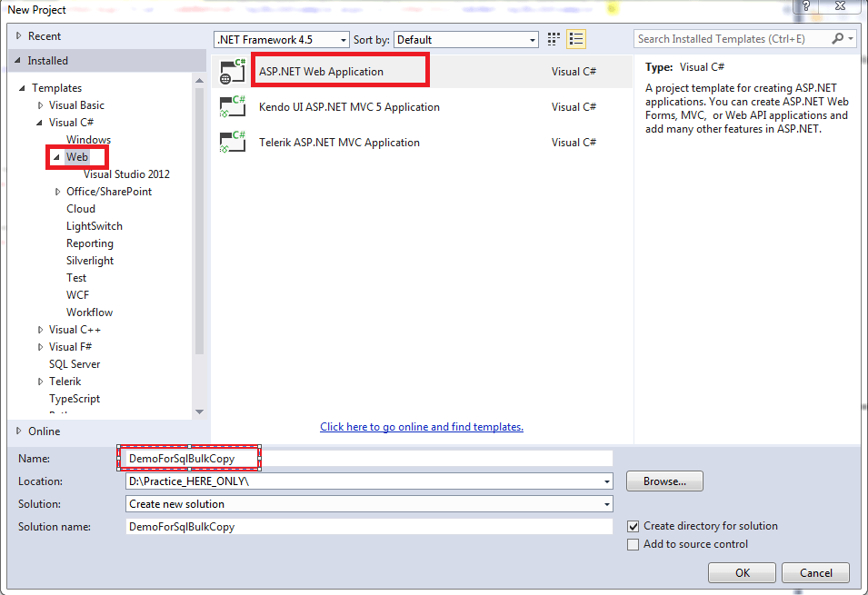Select the Silverlight template category
Screen dimensions: 868x595
[90, 261]
